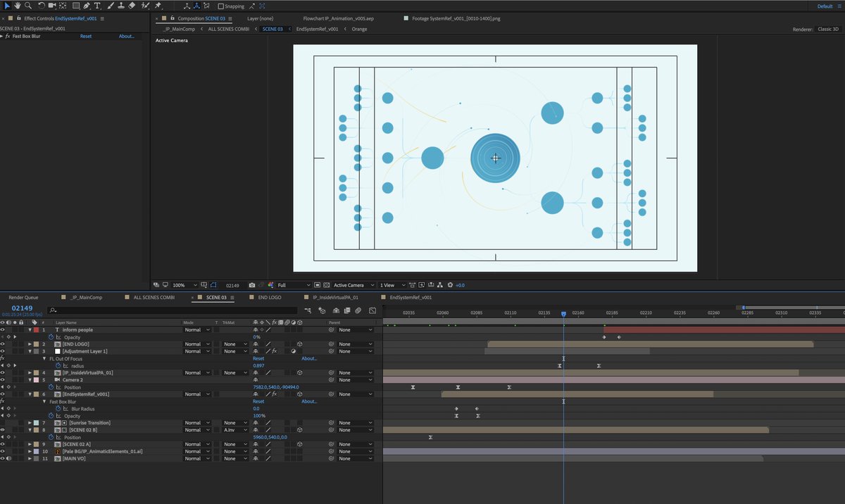Select the Zoom magnifier tool
This screenshot has width=845, height=504.
tap(28, 6)
